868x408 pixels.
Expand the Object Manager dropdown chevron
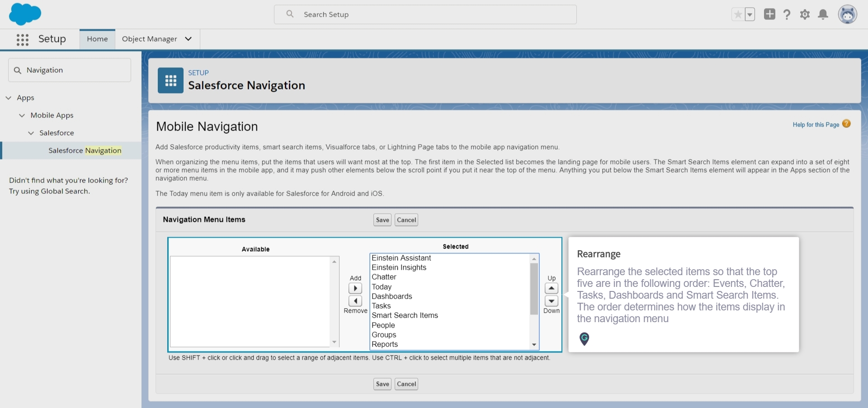[x=189, y=39]
